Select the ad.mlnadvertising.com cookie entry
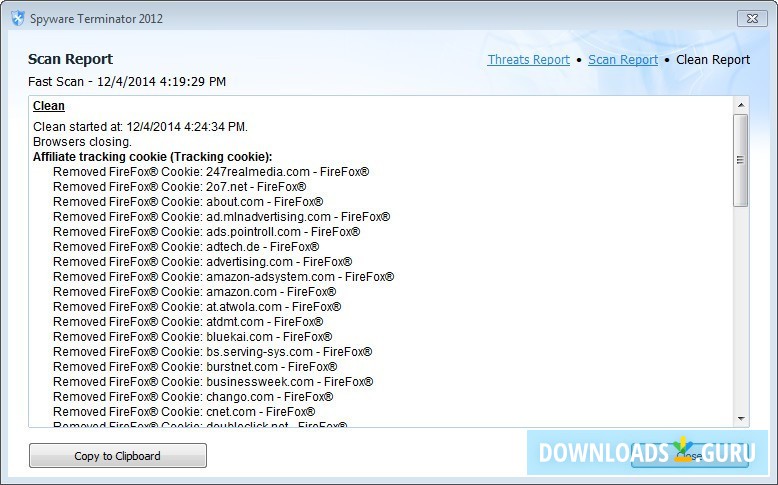778x485 pixels. pyautogui.click(x=221, y=216)
